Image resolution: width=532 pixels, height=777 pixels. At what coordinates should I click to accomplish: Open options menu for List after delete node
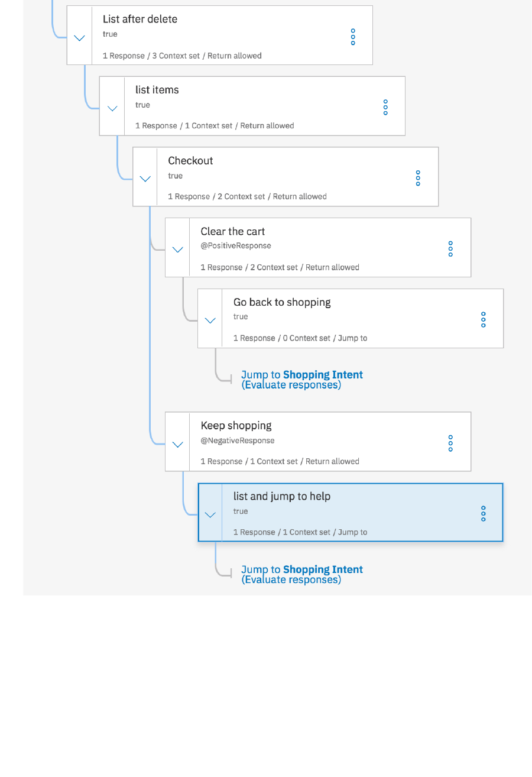[x=353, y=37]
